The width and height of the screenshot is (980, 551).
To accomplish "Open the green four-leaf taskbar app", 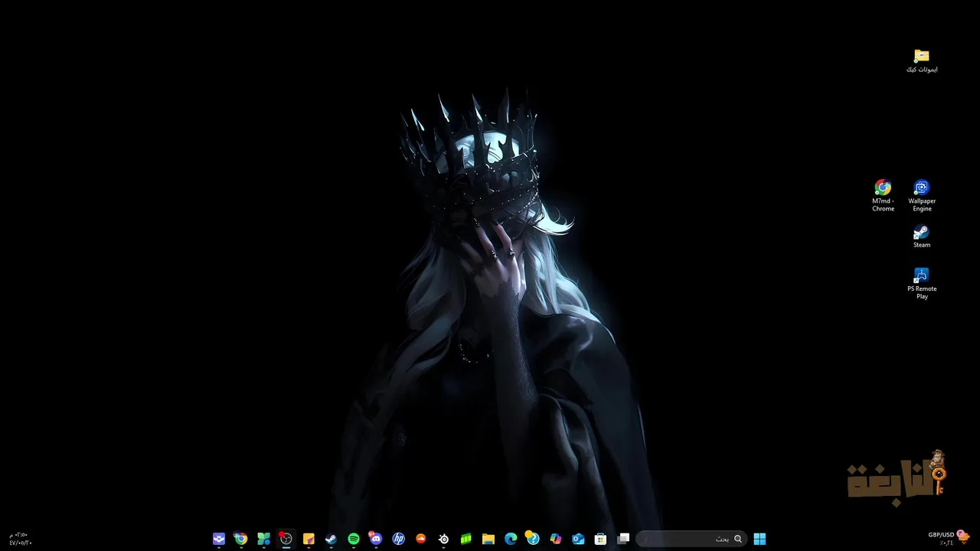I will coord(263,539).
